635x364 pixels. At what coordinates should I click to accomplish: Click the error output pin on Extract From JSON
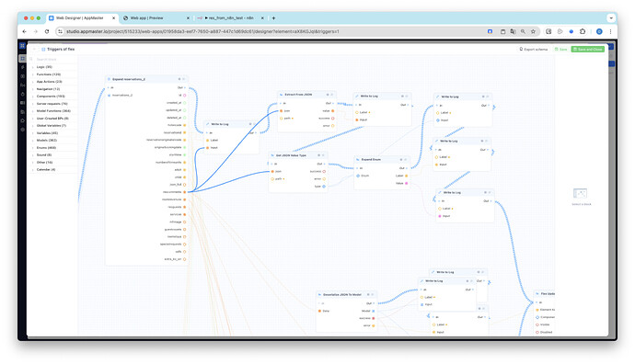coord(333,126)
